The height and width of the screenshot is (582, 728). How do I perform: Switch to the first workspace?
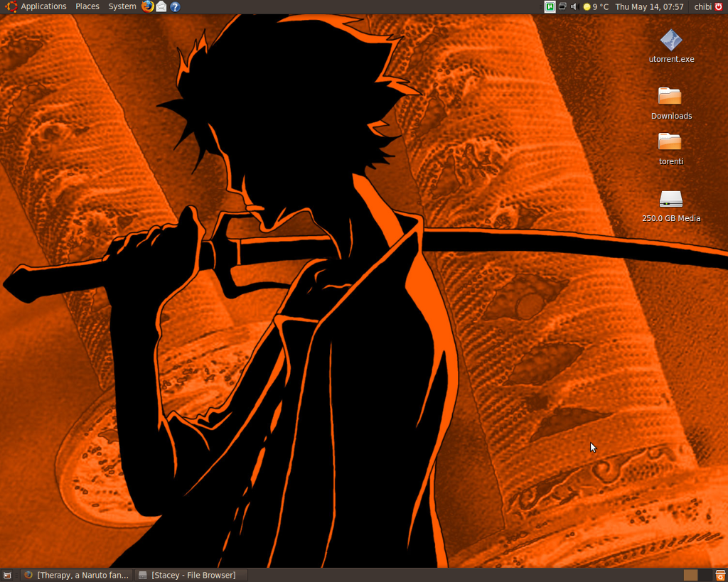690,576
